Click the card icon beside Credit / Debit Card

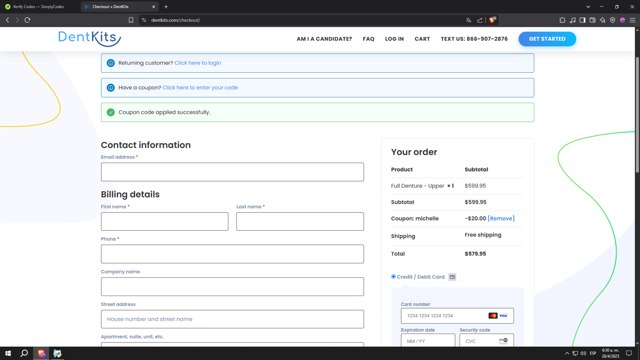[452, 277]
